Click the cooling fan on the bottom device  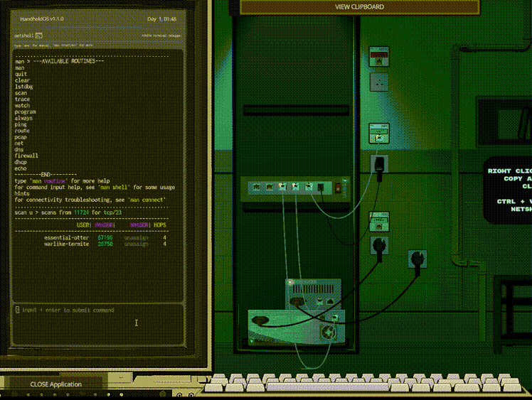coord(329,333)
